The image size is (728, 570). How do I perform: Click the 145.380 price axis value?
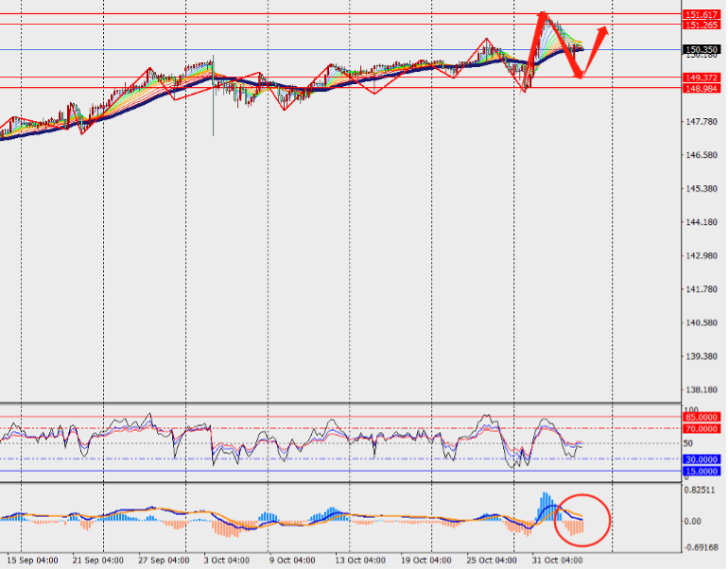702,189
